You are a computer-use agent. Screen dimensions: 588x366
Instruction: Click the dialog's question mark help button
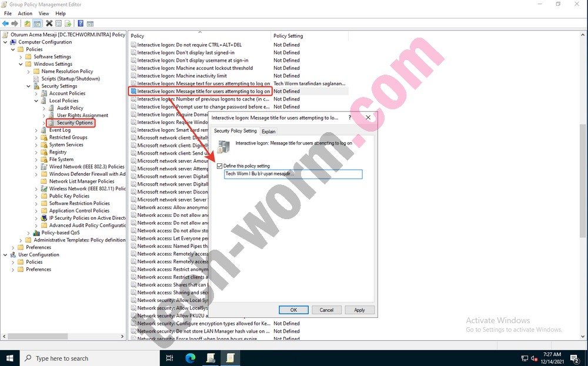(350, 117)
